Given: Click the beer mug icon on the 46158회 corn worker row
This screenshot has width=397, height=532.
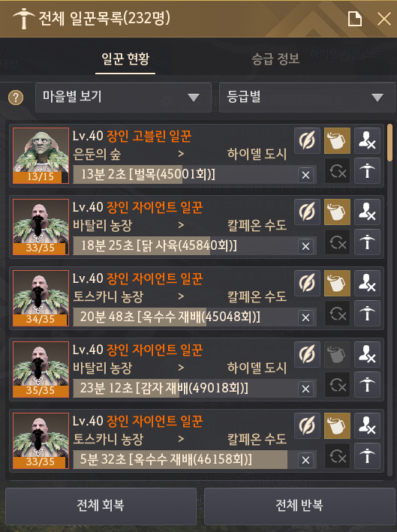Looking at the screenshot, I should coord(337,425).
